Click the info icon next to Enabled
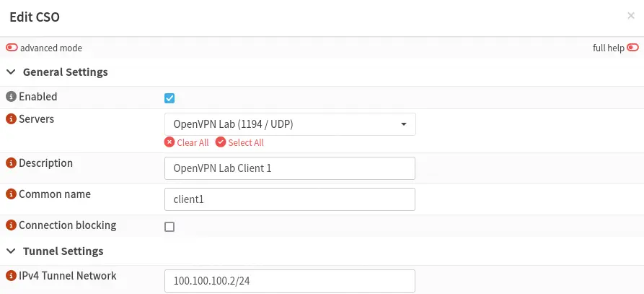Viewport: 644px width, 294px height. [11, 97]
